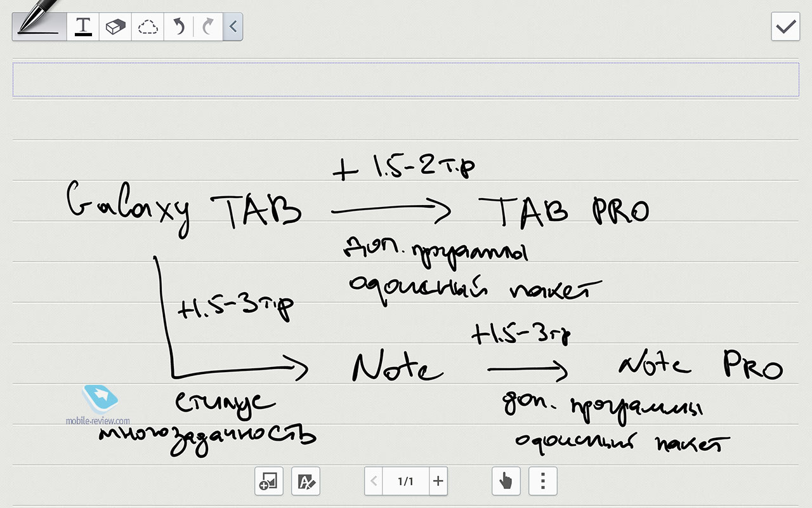
Task: Click the 1/1 page indicator
Action: pyautogui.click(x=406, y=481)
